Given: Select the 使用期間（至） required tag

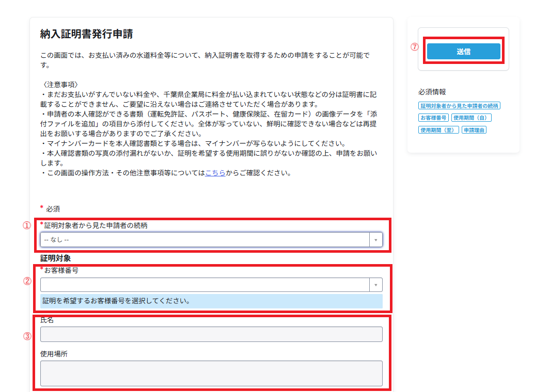Looking at the screenshot, I should pyautogui.click(x=438, y=130).
